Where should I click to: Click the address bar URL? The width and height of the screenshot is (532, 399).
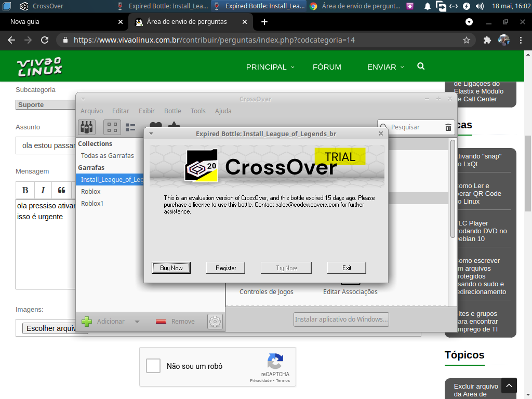point(214,40)
